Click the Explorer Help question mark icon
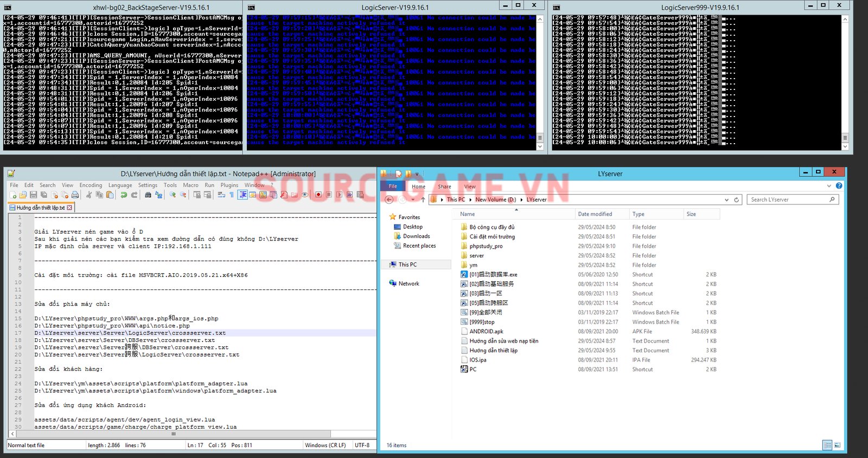Image resolution: width=868 pixels, height=458 pixels. click(x=839, y=186)
